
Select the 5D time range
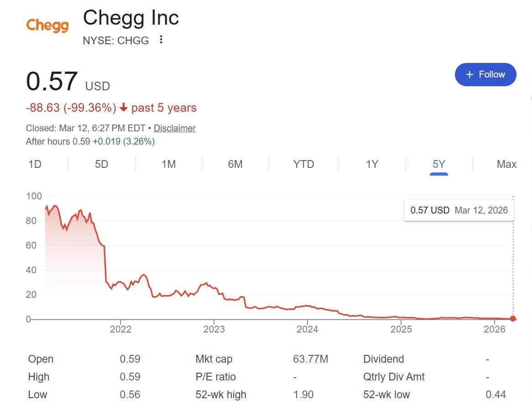(x=101, y=164)
